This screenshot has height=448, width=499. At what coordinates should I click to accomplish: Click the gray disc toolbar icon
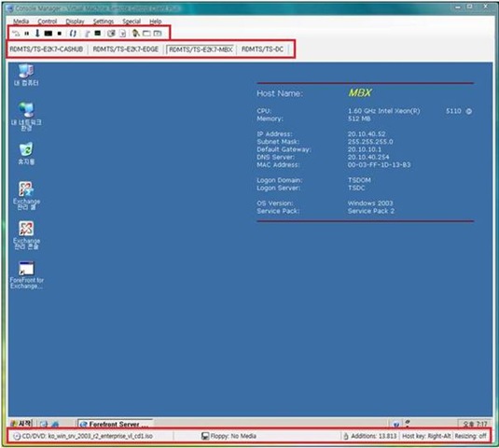(111, 33)
